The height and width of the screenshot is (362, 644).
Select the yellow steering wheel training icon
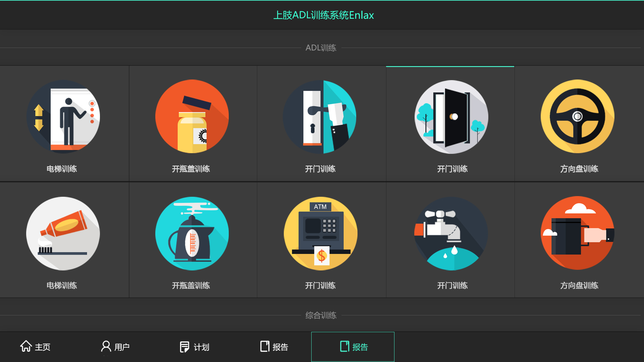(577, 117)
